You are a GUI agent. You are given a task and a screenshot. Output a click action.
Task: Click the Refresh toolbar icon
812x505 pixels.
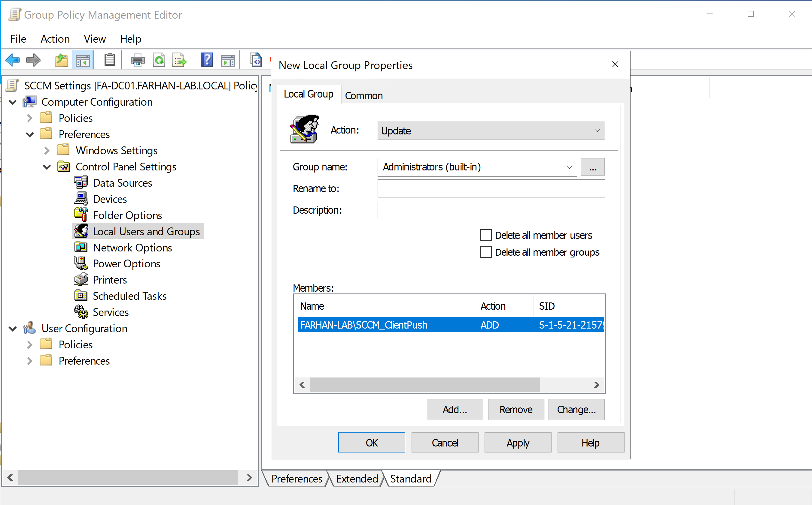pyautogui.click(x=159, y=60)
